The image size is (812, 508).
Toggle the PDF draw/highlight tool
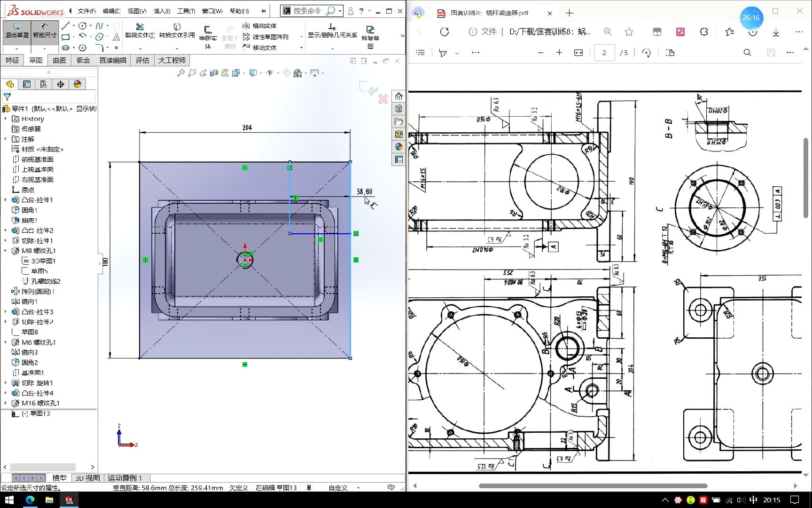[x=442, y=53]
